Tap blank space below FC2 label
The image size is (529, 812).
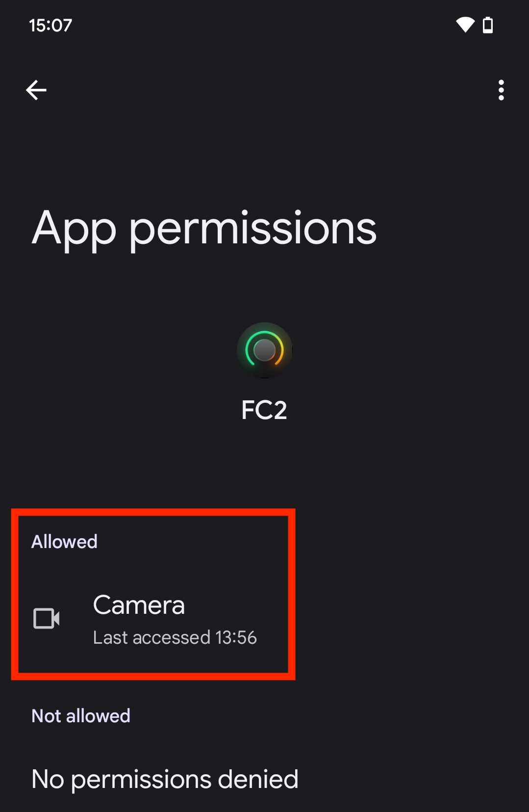tap(264, 461)
